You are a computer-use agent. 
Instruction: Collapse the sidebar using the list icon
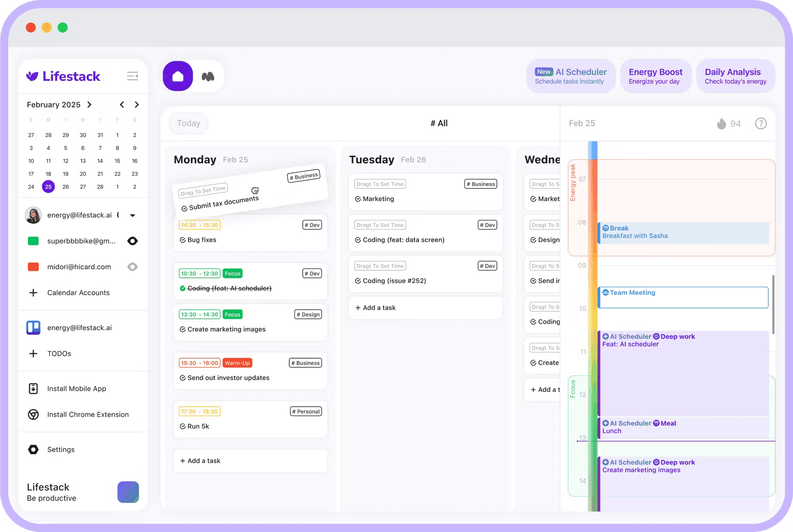pyautogui.click(x=132, y=76)
